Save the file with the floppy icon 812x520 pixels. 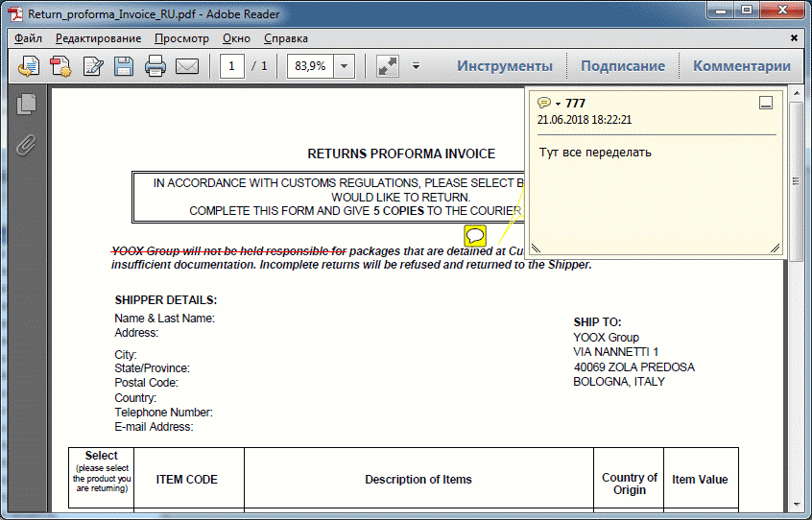[124, 66]
